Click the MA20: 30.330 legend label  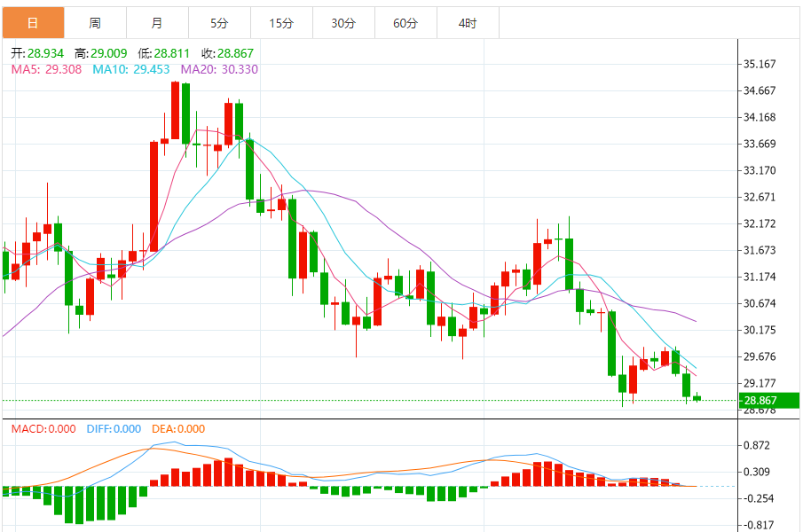219,69
